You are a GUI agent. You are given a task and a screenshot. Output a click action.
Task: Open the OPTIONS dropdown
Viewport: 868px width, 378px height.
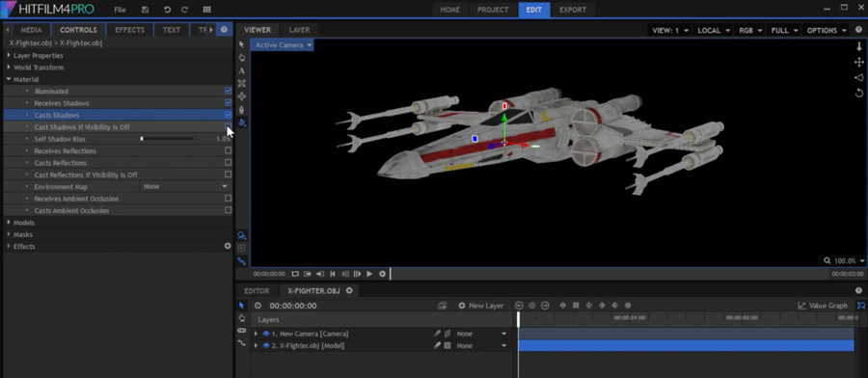click(x=827, y=31)
